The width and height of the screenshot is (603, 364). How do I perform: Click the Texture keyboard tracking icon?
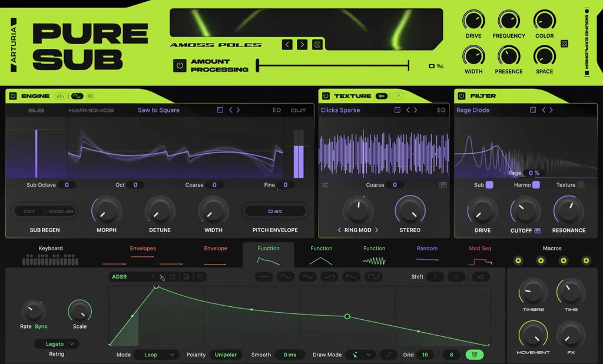[x=443, y=185]
